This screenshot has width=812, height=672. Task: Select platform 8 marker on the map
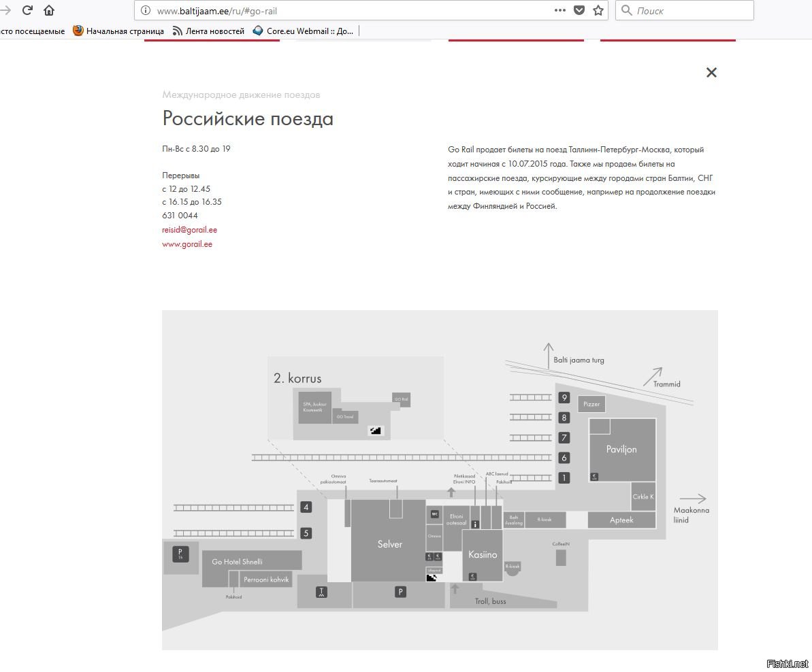click(564, 418)
